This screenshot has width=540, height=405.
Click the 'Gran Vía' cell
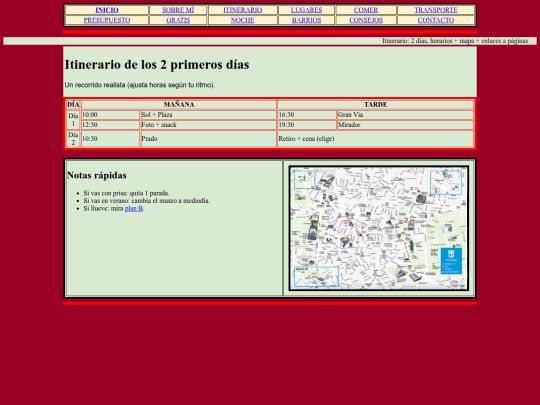coord(405,115)
